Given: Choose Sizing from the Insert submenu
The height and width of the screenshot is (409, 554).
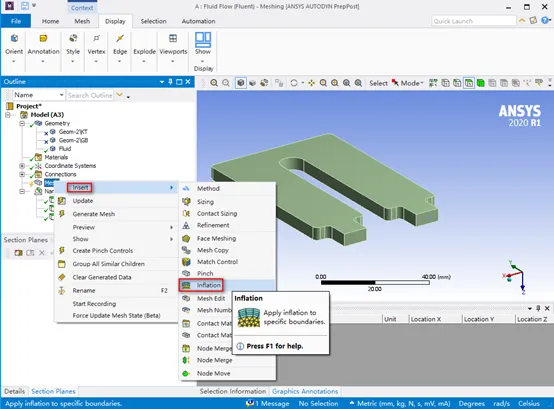Looking at the screenshot, I should pos(228,202).
